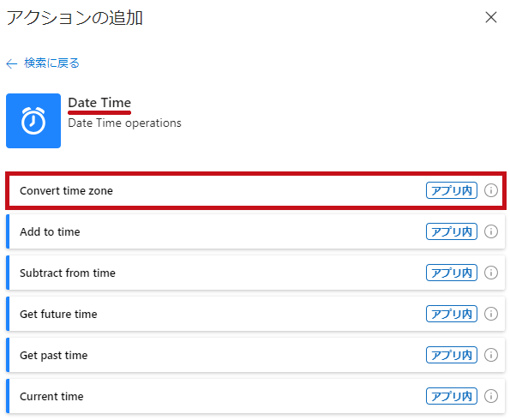The height and width of the screenshot is (420, 510).
Task: Close the アクションの追加 panel
Action: click(491, 17)
